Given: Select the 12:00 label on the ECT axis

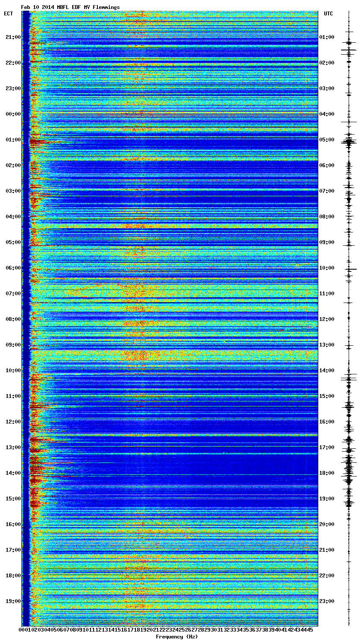Looking at the screenshot, I should coord(13,422).
